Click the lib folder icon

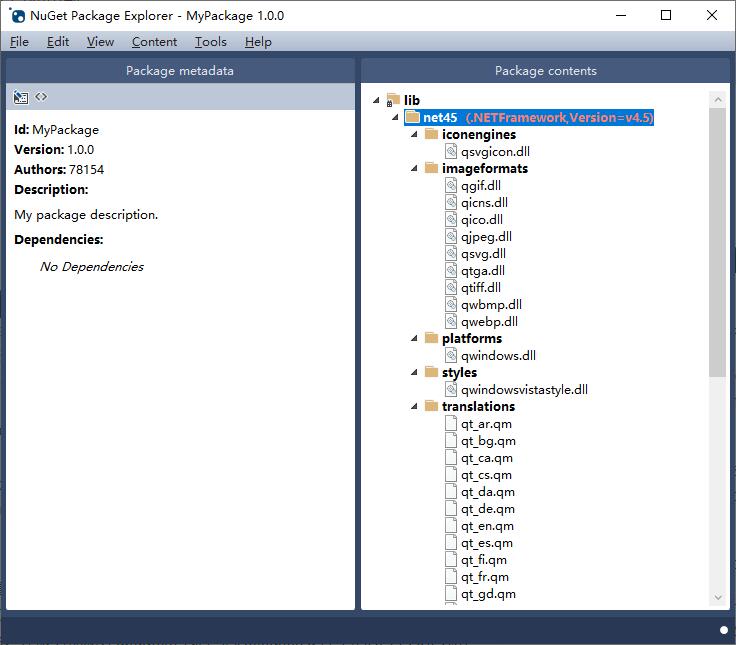coord(392,100)
